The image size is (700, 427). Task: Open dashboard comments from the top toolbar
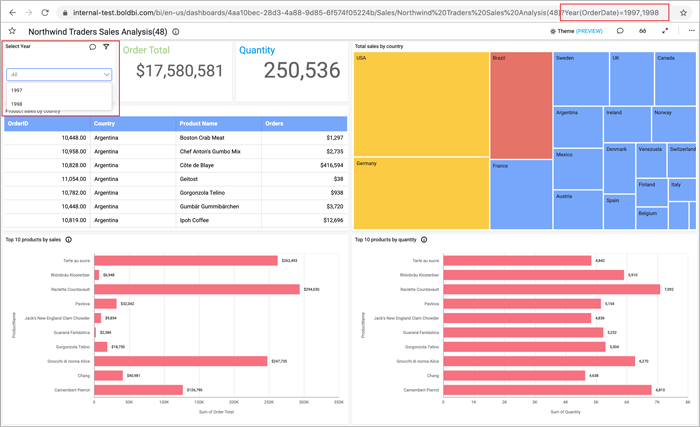point(620,31)
